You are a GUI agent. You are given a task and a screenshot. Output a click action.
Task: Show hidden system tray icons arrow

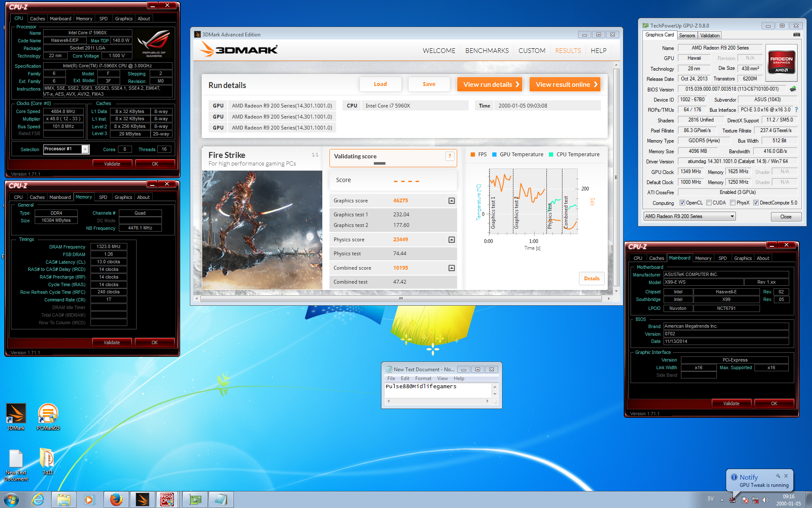722,500
